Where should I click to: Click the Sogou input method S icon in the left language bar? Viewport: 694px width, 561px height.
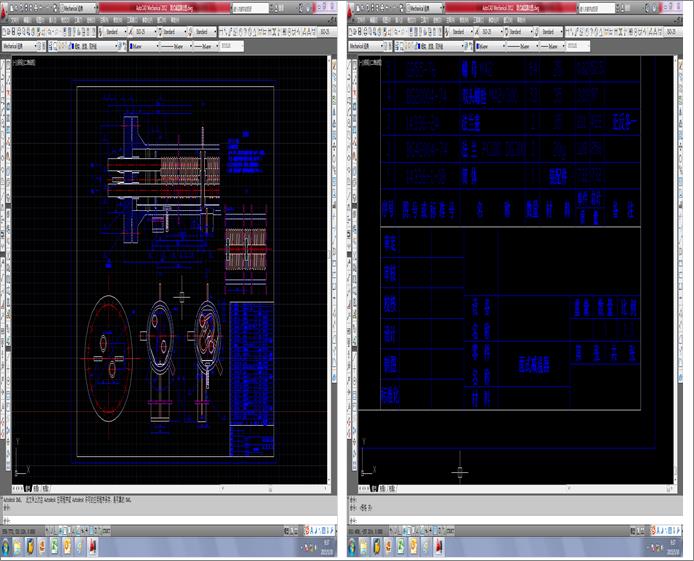point(308,530)
